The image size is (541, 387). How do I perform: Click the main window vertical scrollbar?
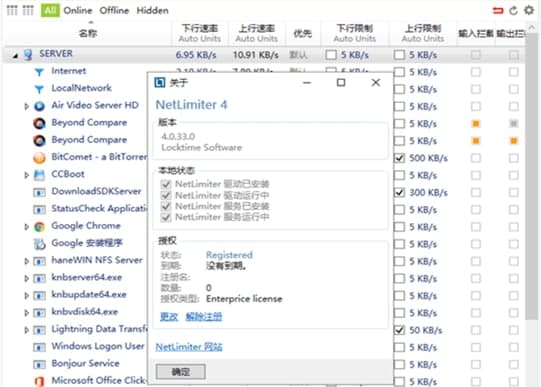point(532,178)
